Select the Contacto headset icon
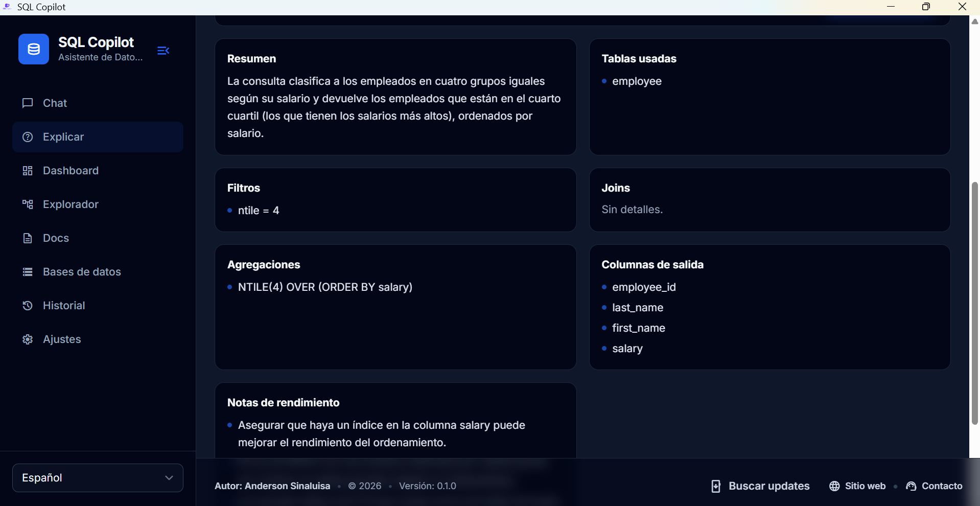 (912, 486)
